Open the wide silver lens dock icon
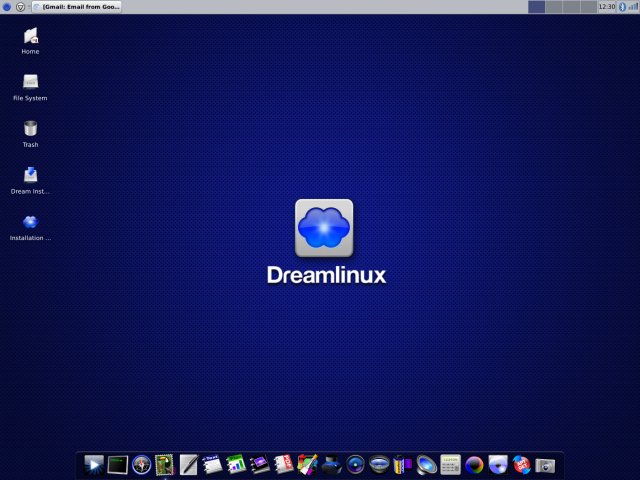Screen dimensions: 640x480 point(379,464)
